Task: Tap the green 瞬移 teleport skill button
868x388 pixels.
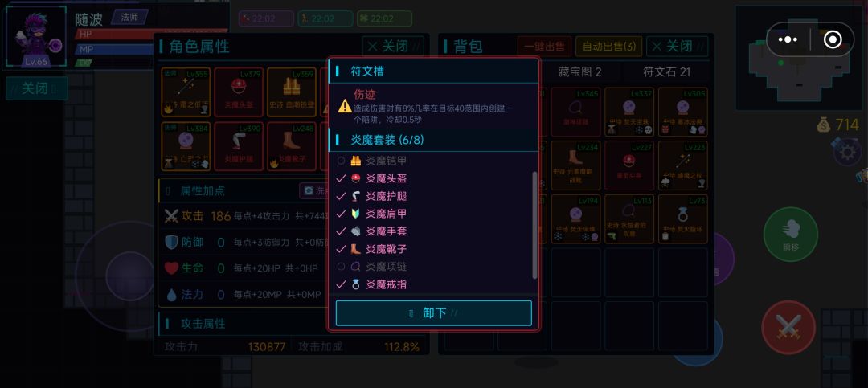Action: tap(791, 235)
